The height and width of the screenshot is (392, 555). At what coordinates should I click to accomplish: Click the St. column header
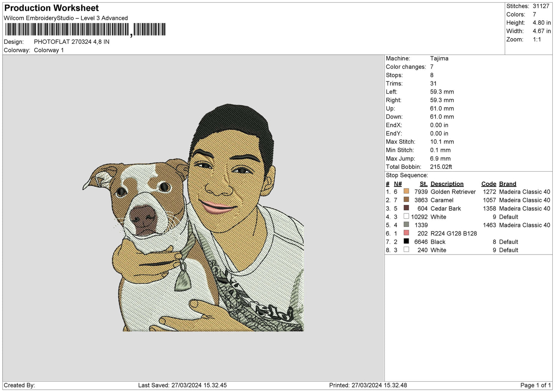click(424, 184)
